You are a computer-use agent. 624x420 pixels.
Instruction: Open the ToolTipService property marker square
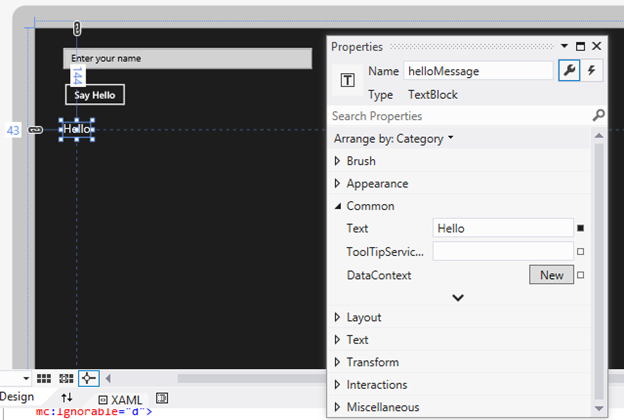[x=581, y=252]
